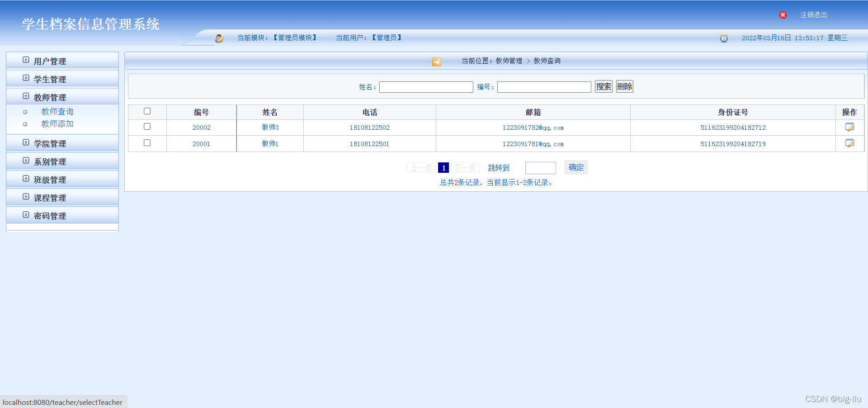The width and height of the screenshot is (868, 408).
Task: Open edit icon for teacher 20002
Action: (850, 127)
